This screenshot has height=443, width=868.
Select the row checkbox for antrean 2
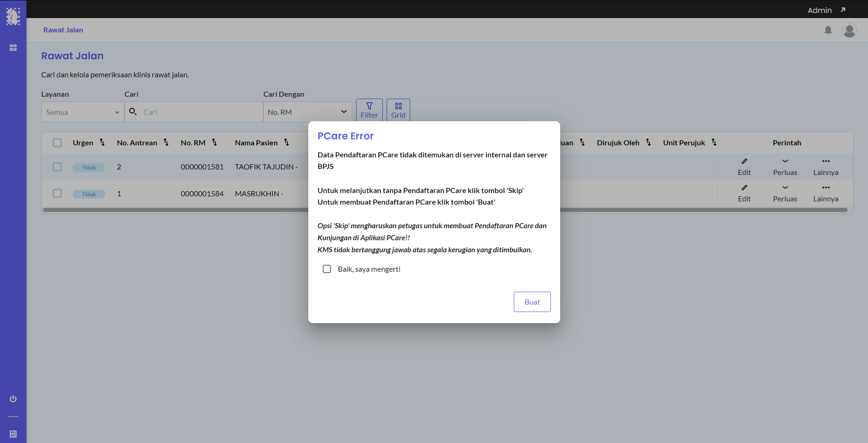point(57,167)
